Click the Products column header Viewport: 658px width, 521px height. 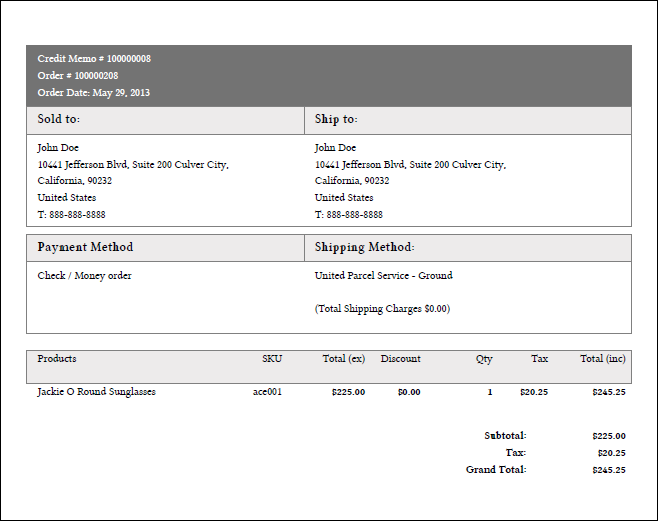coord(57,359)
